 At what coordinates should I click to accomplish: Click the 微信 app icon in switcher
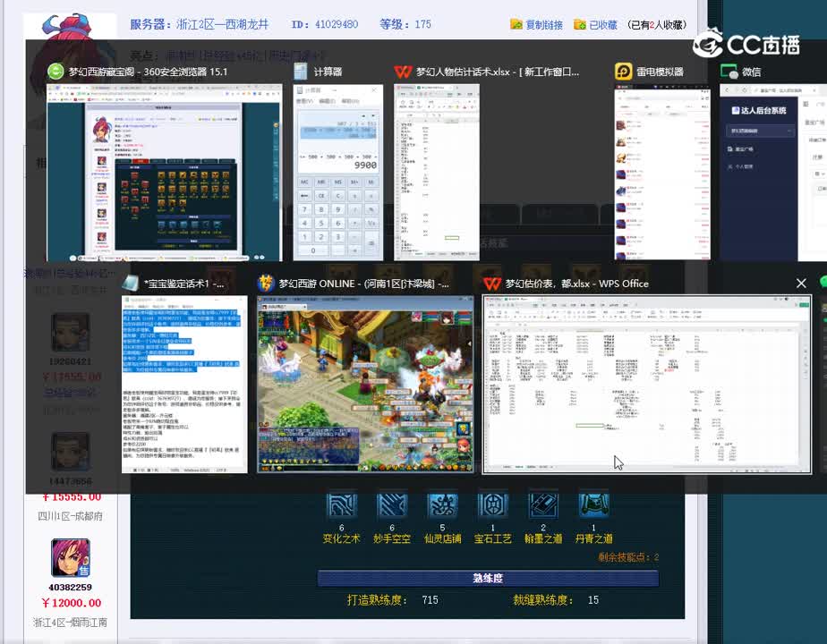(x=729, y=72)
